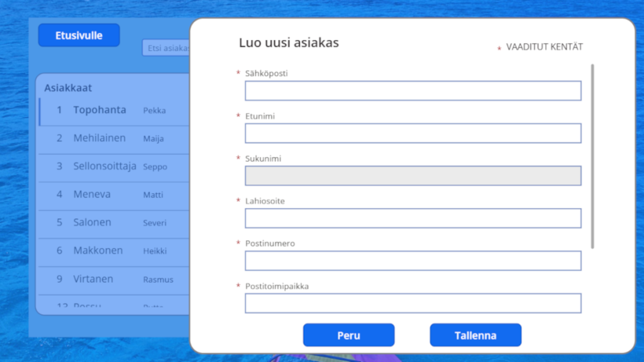Image resolution: width=644 pixels, height=362 pixels.
Task: Cancel with the Peru button
Action: click(x=348, y=335)
